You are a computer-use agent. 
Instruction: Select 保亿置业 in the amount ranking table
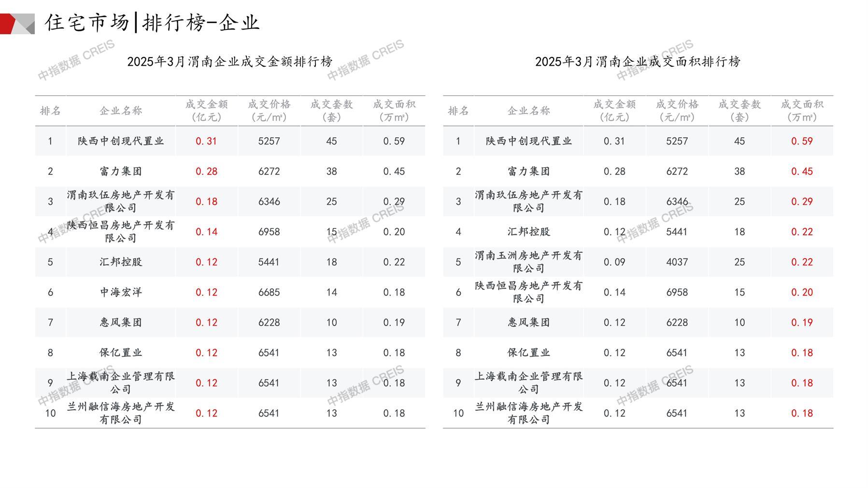tap(121, 353)
